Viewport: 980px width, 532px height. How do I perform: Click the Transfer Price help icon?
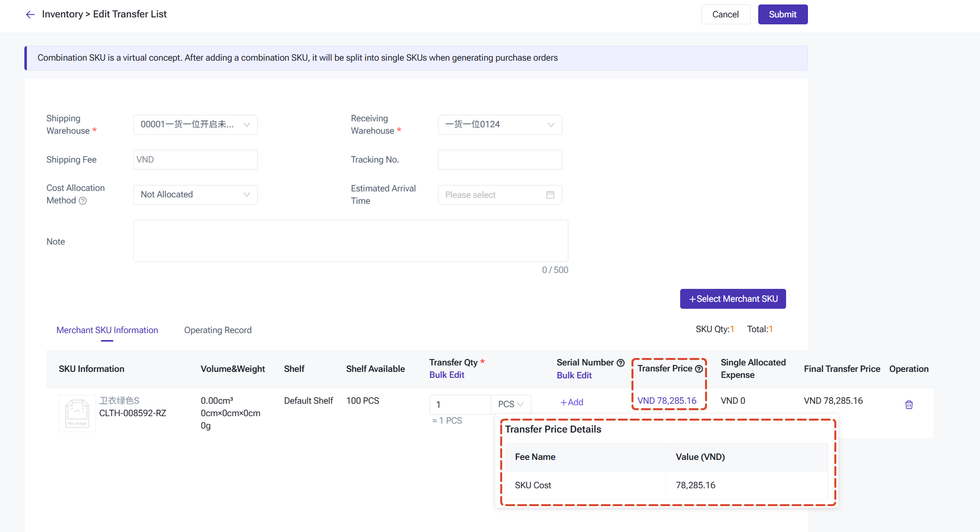[699, 368]
